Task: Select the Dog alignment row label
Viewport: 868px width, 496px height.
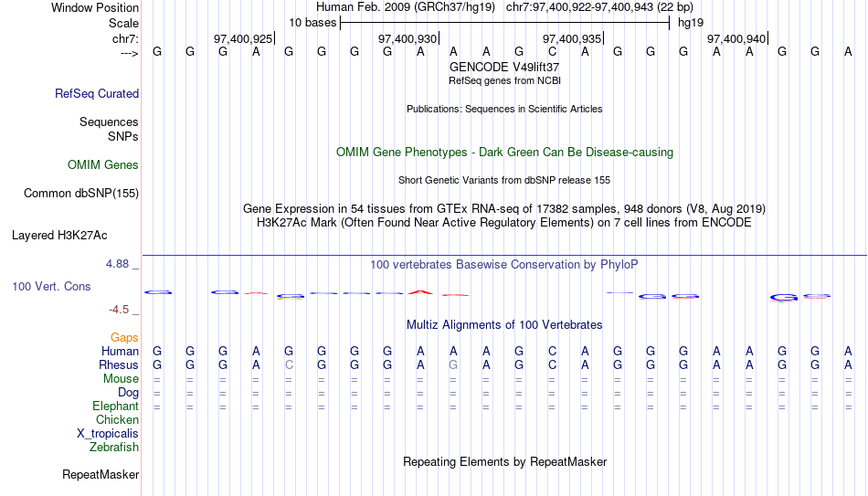Action: (x=128, y=393)
